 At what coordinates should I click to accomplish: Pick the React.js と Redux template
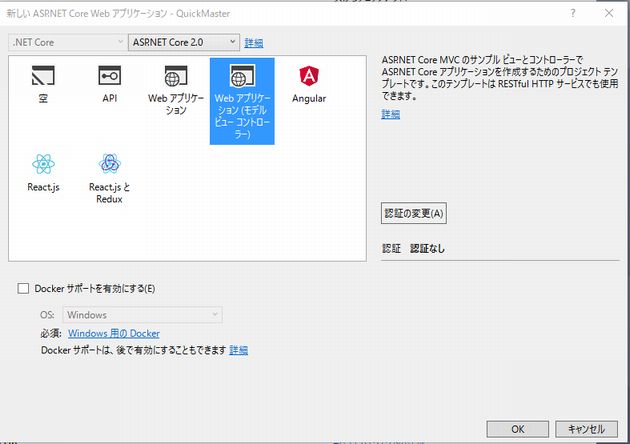point(109,178)
